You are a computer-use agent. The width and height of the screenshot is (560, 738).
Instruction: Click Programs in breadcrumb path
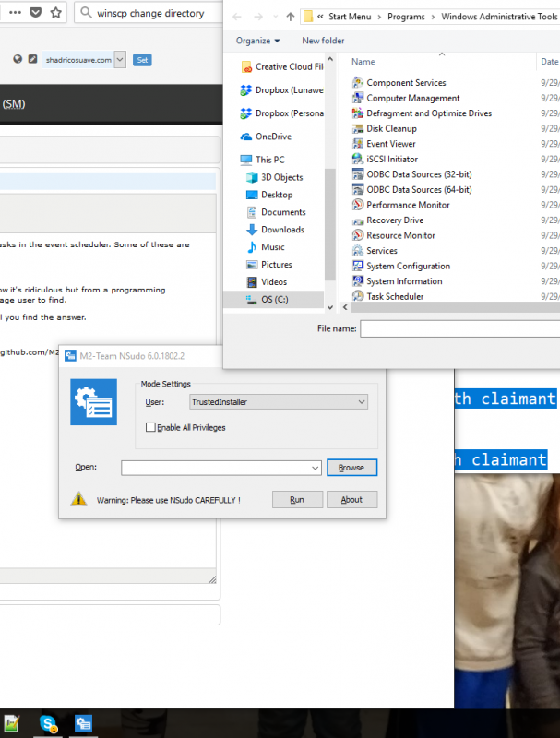pyautogui.click(x=406, y=17)
